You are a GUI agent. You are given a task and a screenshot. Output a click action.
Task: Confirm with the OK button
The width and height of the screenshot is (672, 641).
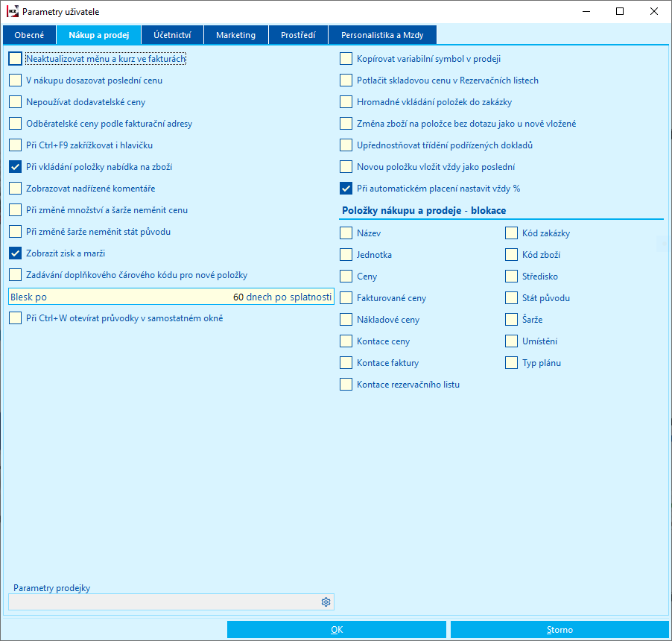[x=337, y=629]
